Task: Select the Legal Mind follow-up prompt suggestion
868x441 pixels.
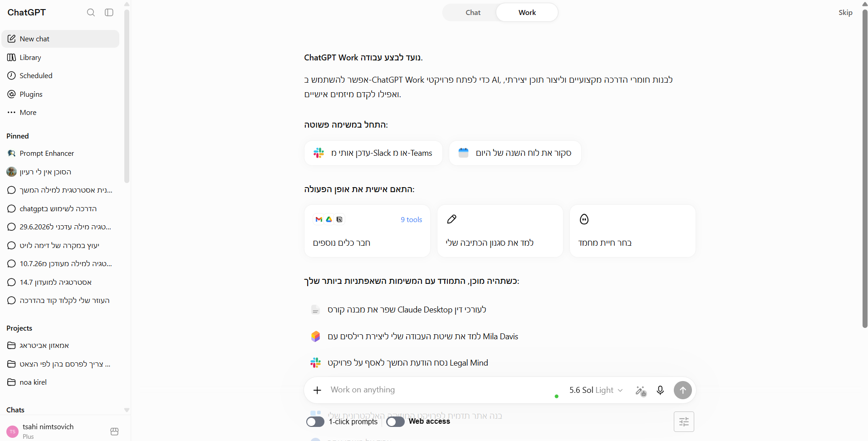Action: [408, 363]
